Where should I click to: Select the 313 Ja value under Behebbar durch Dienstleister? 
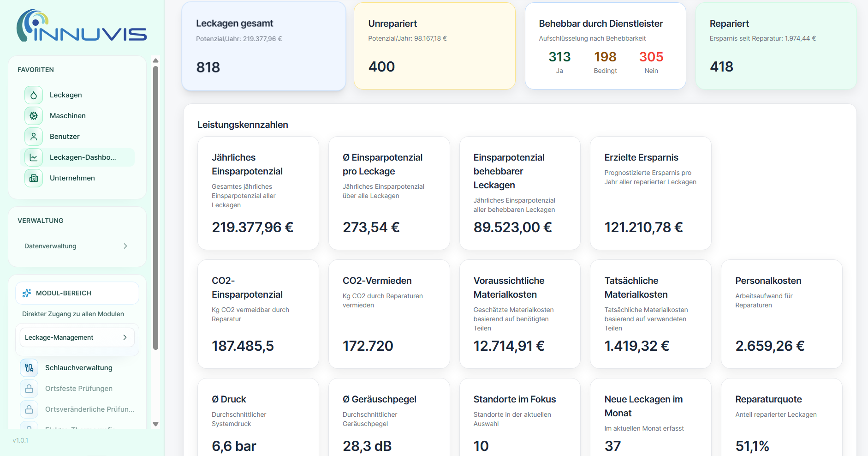click(559, 57)
